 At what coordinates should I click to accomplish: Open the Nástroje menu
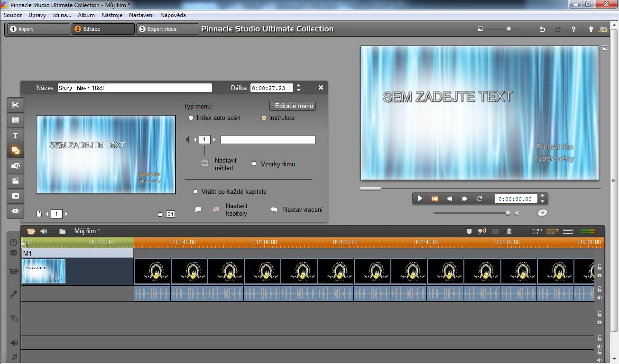(112, 15)
